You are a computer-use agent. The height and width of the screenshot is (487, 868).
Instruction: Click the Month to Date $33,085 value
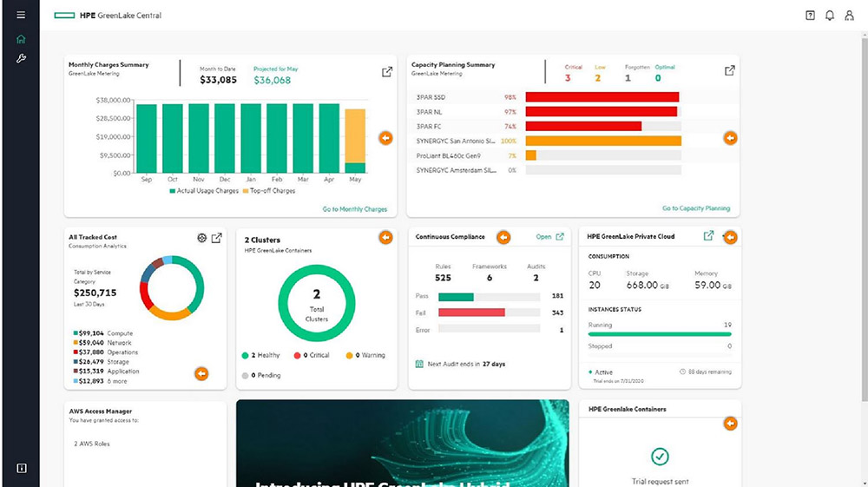click(x=218, y=80)
